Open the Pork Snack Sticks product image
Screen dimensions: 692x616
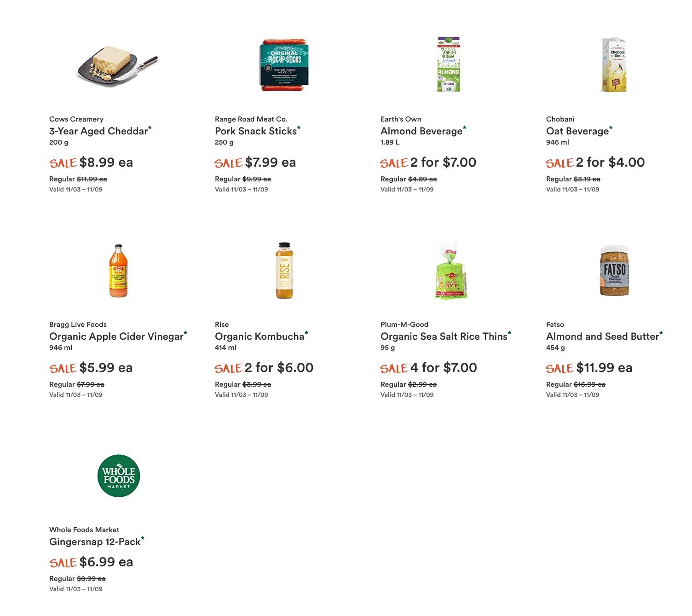pos(284,65)
